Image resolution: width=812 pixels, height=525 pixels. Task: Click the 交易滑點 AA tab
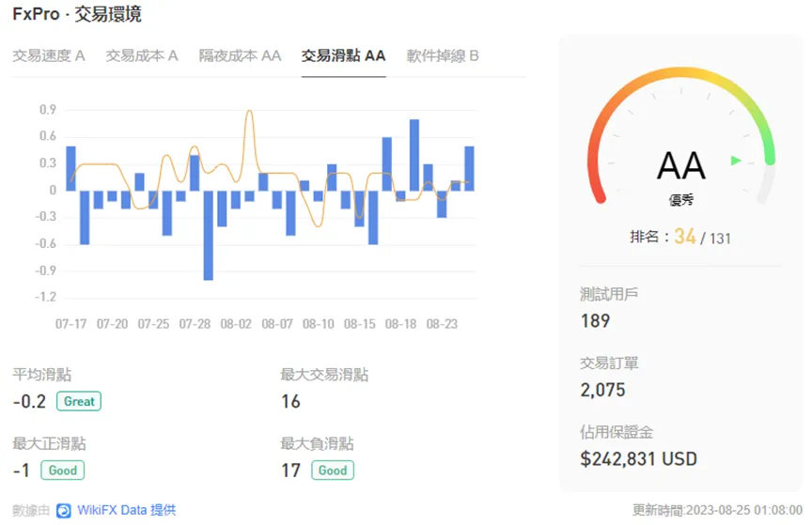pos(344,55)
